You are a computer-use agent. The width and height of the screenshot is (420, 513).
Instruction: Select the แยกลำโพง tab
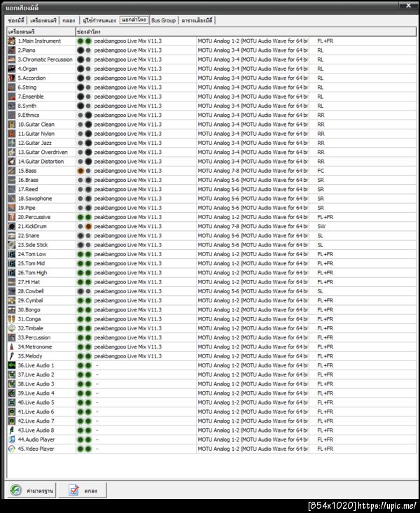coord(134,20)
